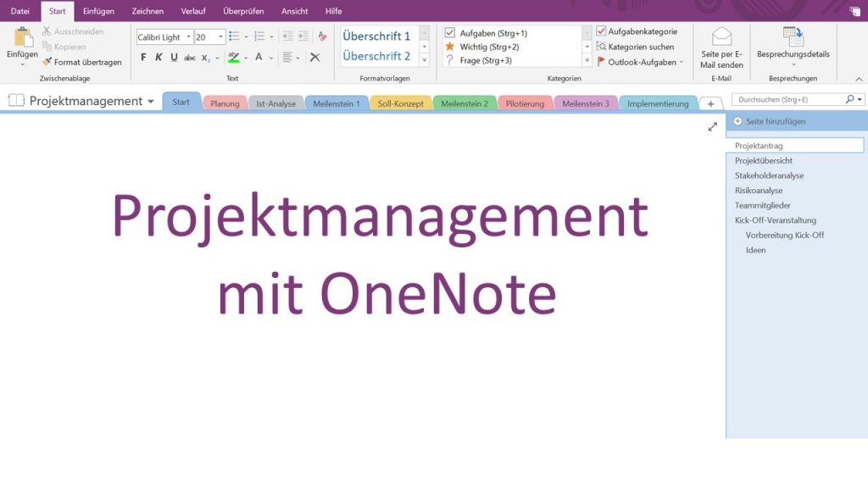Click Kopieren copy icon
Image resolution: width=868 pixels, height=488 pixels.
47,47
